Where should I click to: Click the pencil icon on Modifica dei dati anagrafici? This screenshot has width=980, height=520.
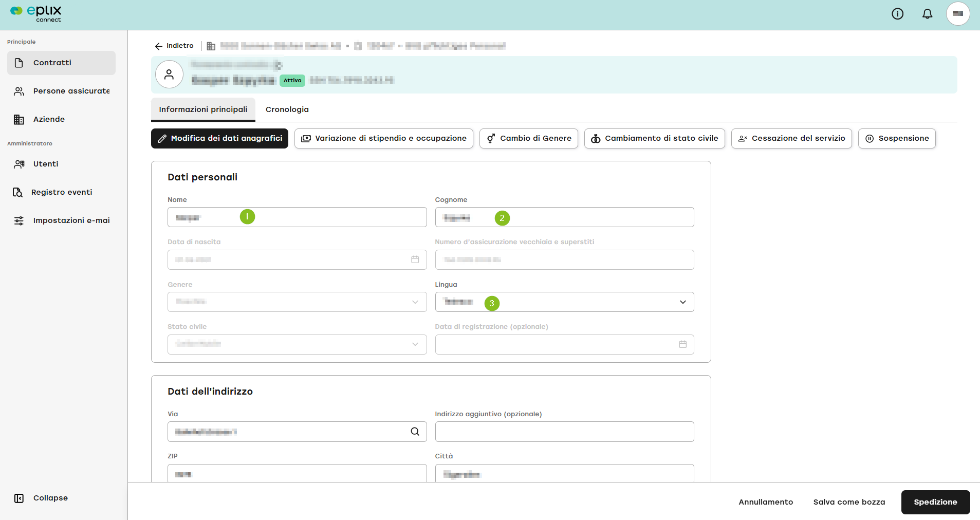(162, 139)
